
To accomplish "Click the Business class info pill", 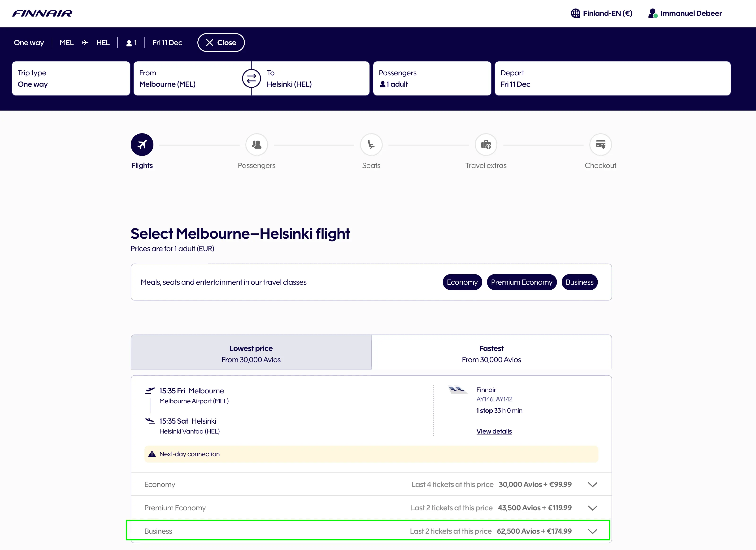I will (x=579, y=282).
